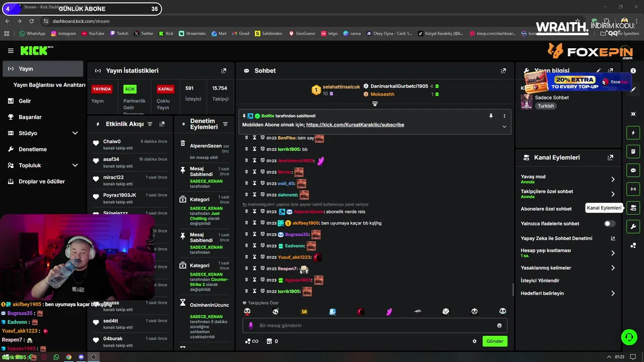The width and height of the screenshot is (644, 362).
Task: Collapse the gift leaderboard arrow
Action: [x=375, y=104]
